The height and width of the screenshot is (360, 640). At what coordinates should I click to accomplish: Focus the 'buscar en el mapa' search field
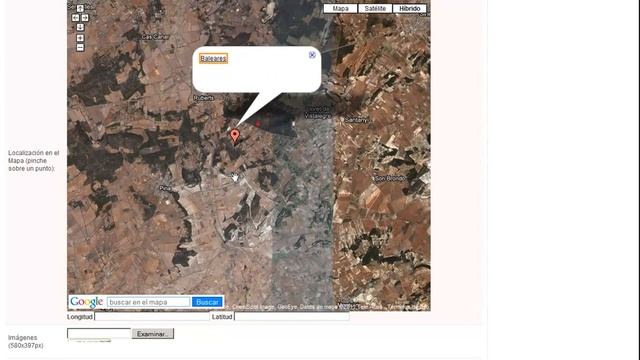click(x=149, y=302)
